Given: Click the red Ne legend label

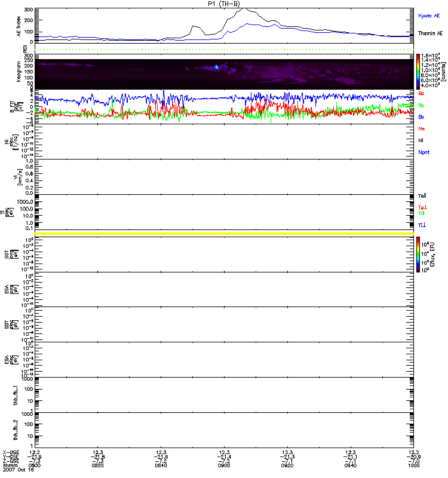Looking at the screenshot, I should tap(422, 128).
